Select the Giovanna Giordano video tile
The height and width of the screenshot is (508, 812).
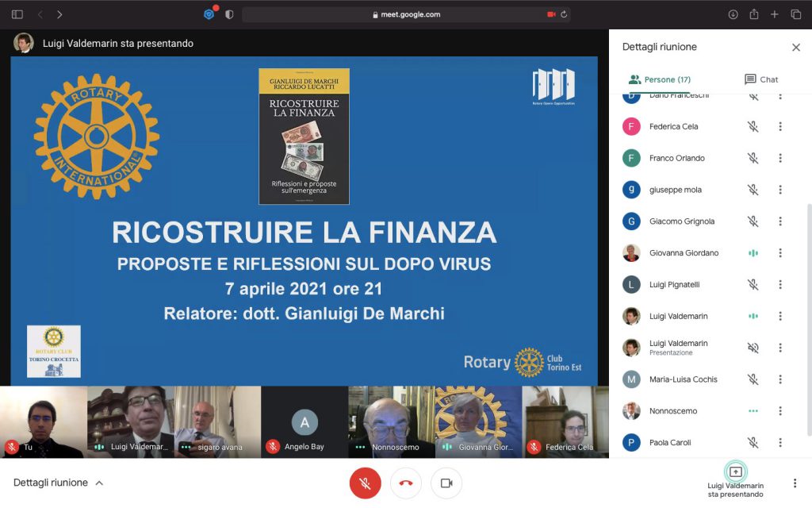click(478, 422)
